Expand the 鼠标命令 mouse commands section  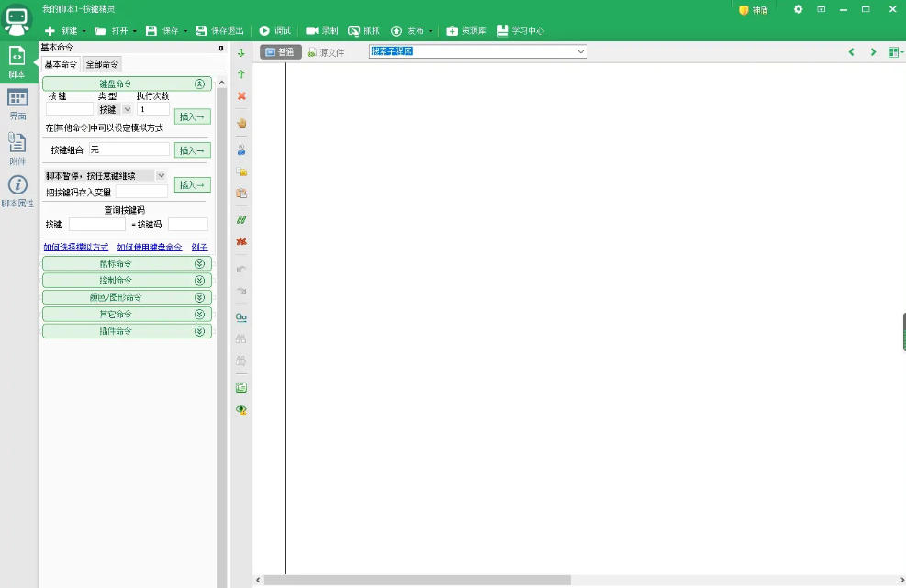(x=127, y=263)
